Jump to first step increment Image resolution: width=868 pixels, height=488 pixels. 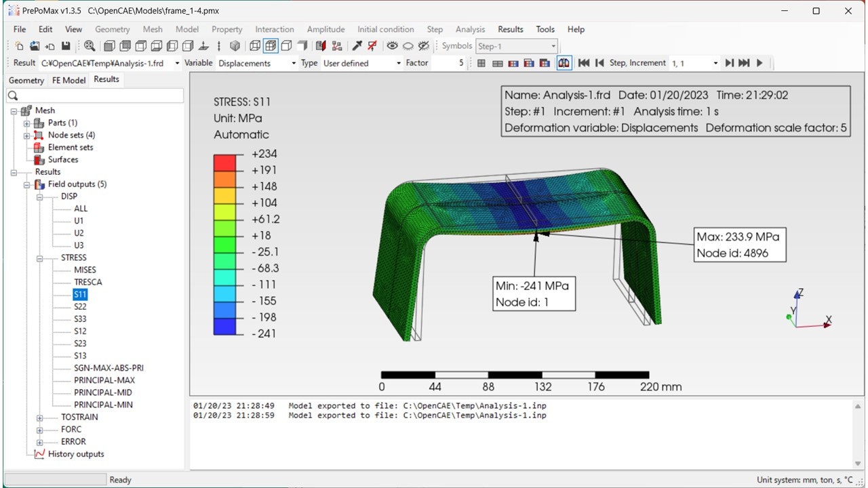click(583, 63)
